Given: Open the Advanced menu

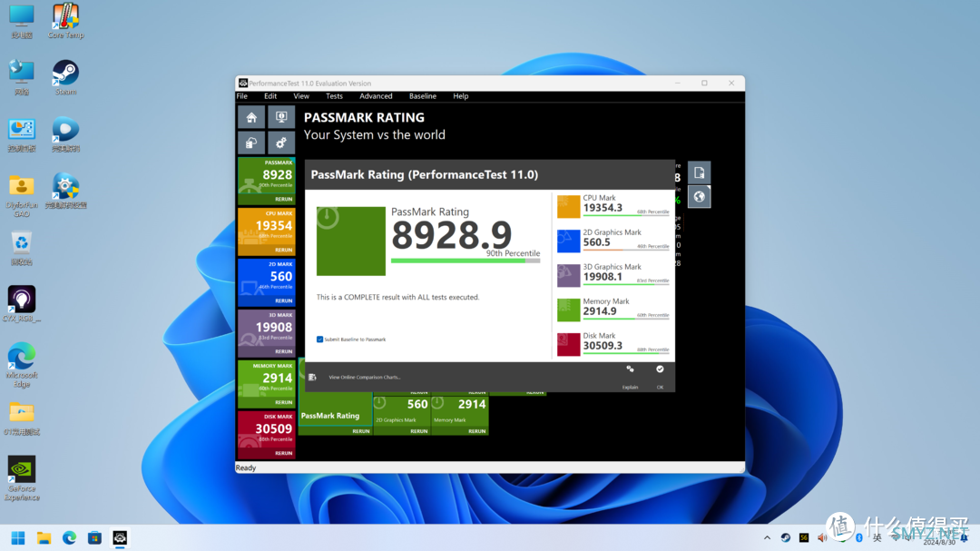Looking at the screenshot, I should tap(376, 96).
